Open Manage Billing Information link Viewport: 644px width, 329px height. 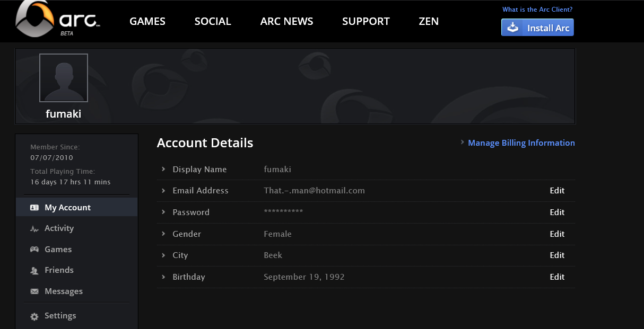pos(521,143)
